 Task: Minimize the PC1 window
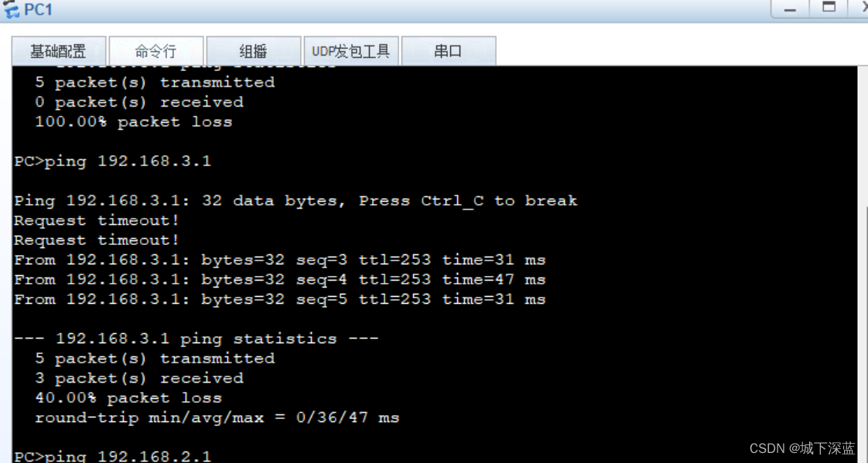tap(790, 9)
